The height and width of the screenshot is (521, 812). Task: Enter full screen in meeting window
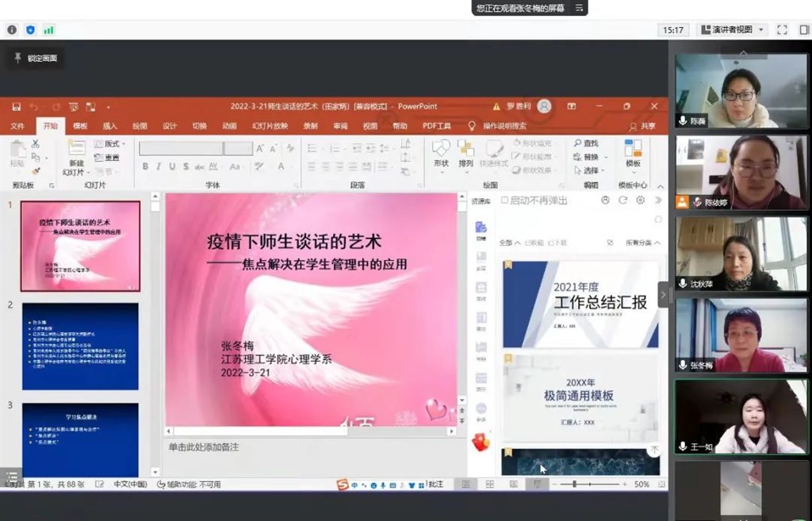click(782, 30)
